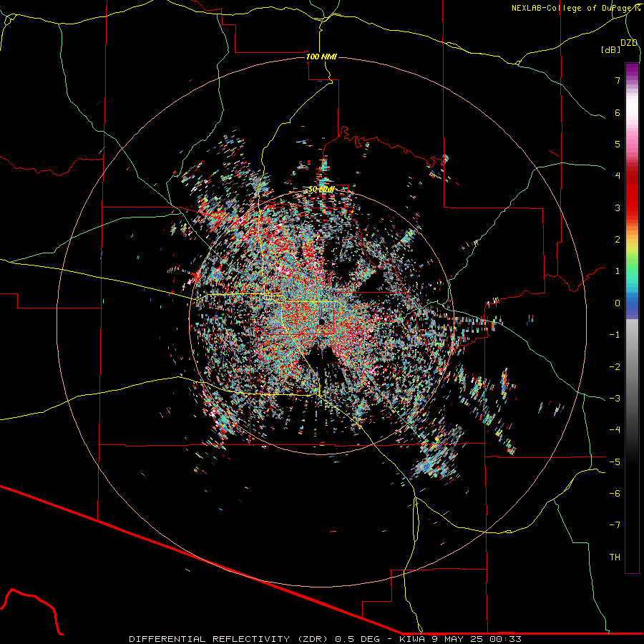Click the black radar site dot
This screenshot has width=644, height=644.
322,321
